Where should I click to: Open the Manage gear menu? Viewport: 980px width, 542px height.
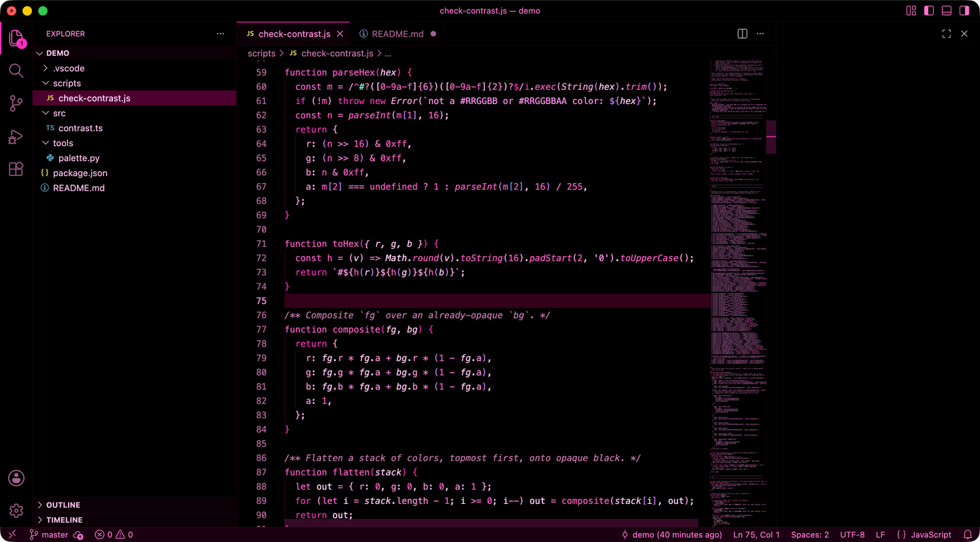16,511
